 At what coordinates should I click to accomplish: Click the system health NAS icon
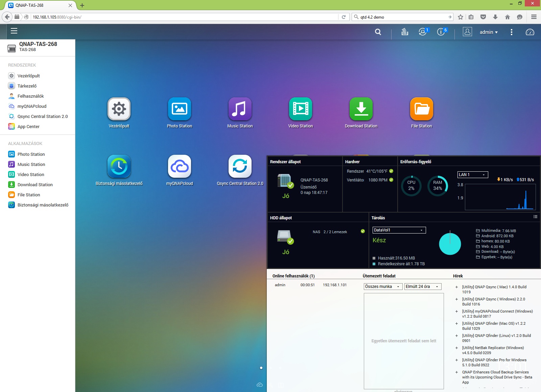(285, 181)
